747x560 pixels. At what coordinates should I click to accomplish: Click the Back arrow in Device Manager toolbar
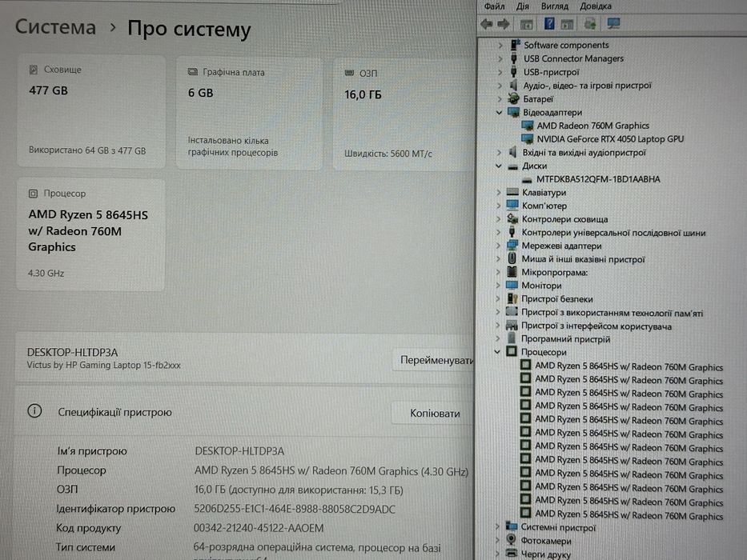(x=487, y=23)
